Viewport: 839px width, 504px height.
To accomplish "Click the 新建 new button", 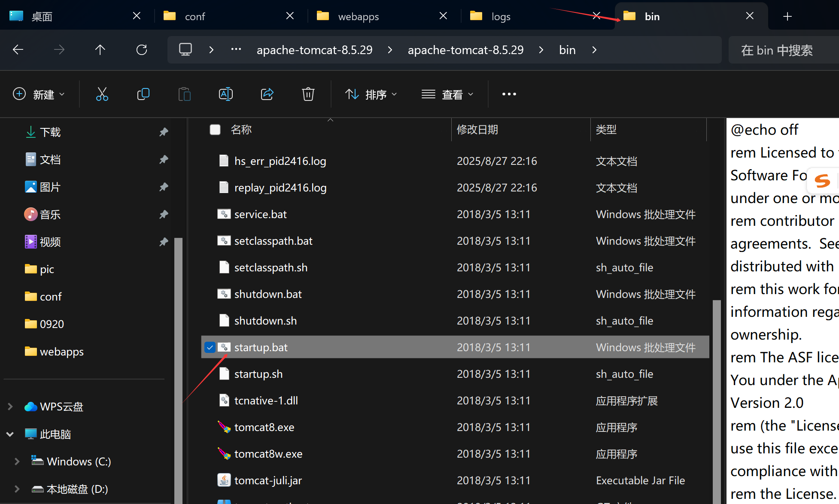I will pyautogui.click(x=39, y=94).
